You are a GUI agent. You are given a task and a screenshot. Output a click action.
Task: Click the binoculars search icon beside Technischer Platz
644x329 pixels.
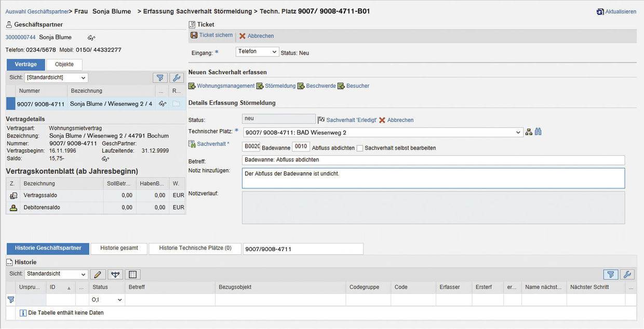pos(538,132)
